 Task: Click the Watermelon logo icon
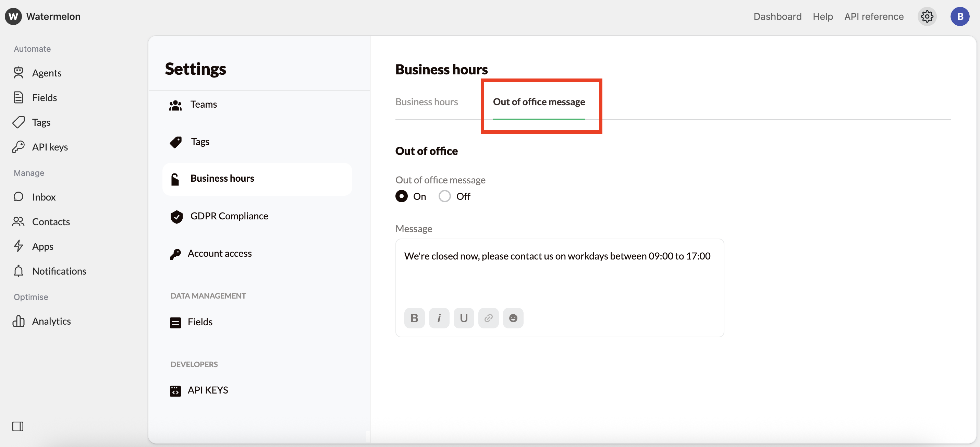13,16
